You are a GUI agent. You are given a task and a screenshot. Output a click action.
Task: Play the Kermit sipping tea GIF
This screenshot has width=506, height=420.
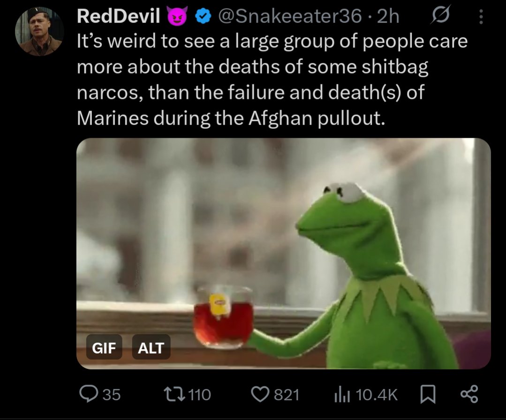click(283, 254)
